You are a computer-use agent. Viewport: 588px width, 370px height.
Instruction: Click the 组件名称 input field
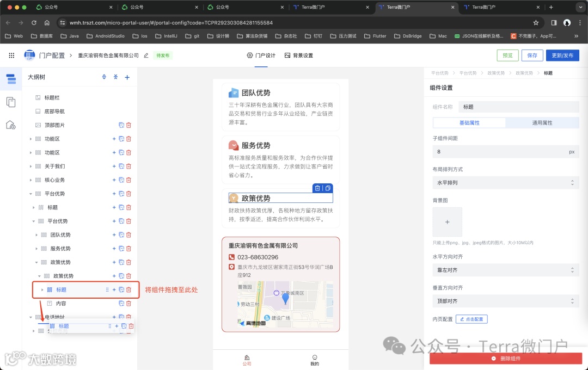click(519, 107)
